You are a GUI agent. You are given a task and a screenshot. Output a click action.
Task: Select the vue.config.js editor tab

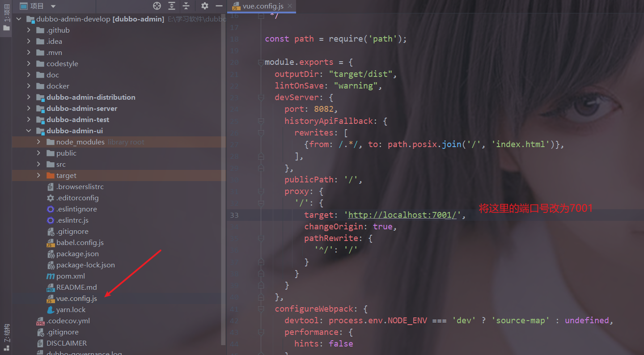(x=262, y=6)
